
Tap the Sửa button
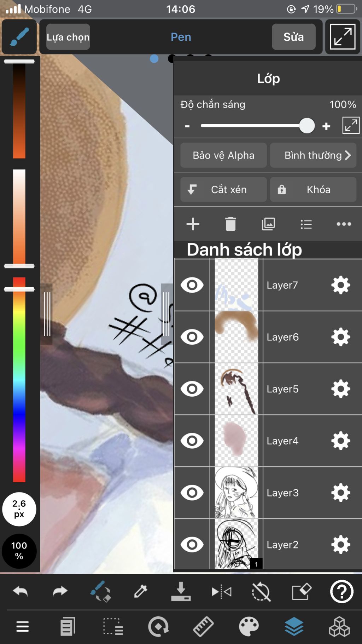pos(293,37)
